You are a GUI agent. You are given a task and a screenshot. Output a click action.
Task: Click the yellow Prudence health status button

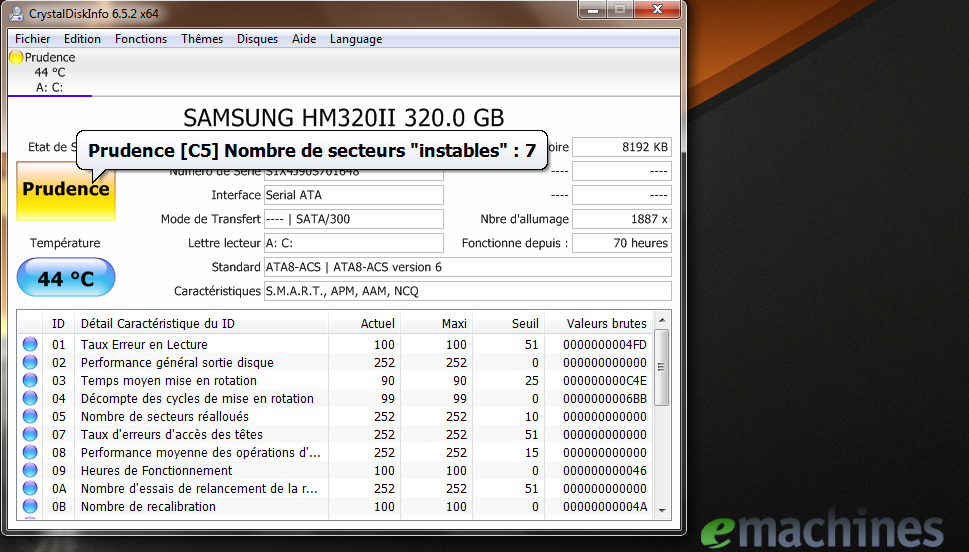coord(66,190)
